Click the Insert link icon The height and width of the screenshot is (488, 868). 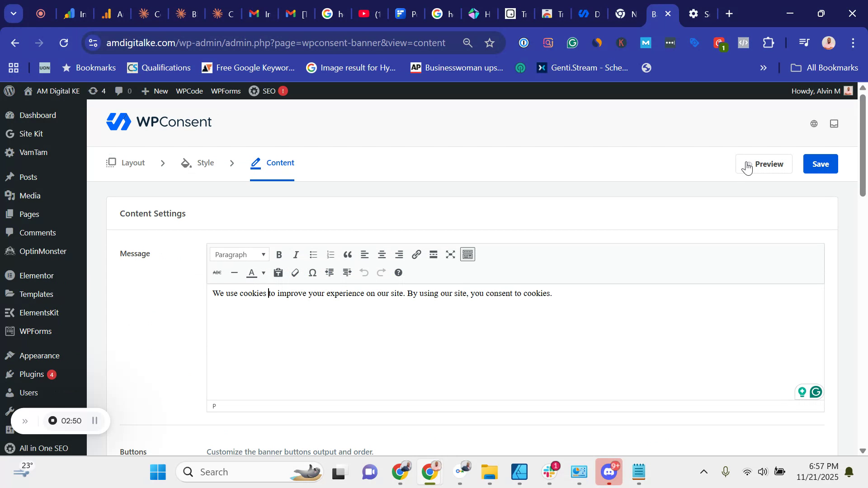(416, 254)
